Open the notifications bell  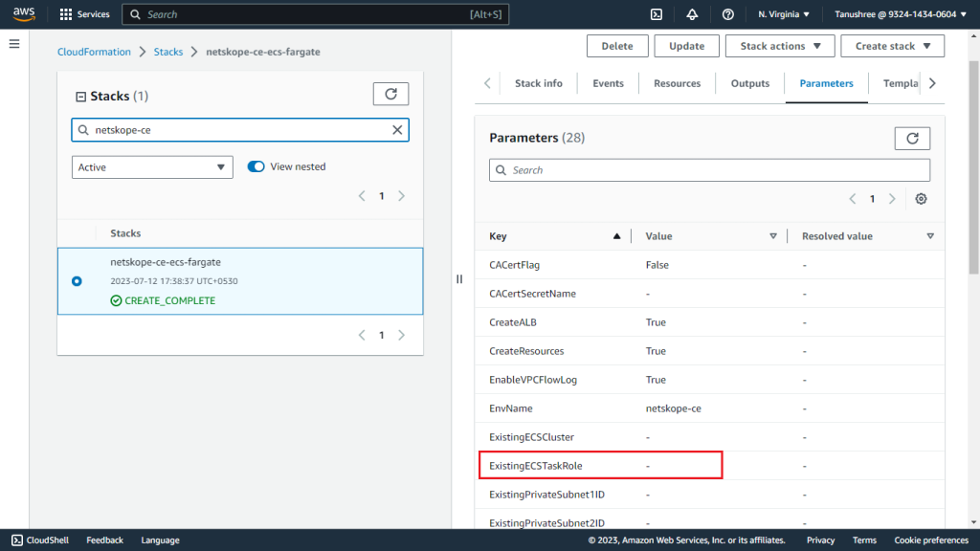pyautogui.click(x=692, y=13)
